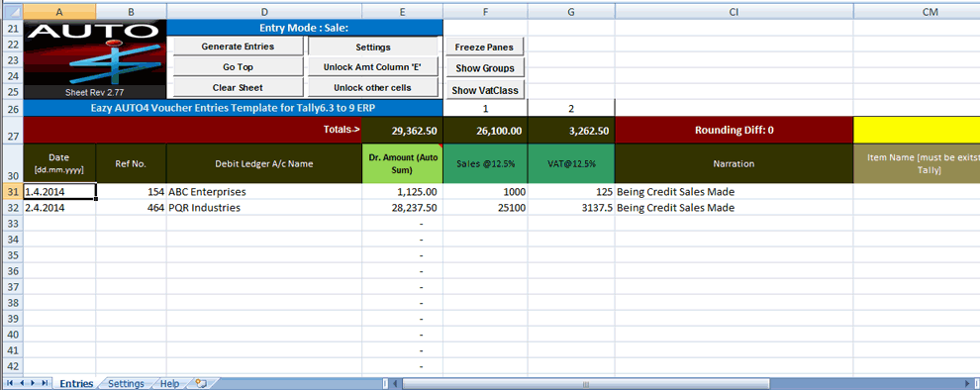Screen dimensions: 980x390
Task: Open the Settings button in header
Action: (x=373, y=47)
